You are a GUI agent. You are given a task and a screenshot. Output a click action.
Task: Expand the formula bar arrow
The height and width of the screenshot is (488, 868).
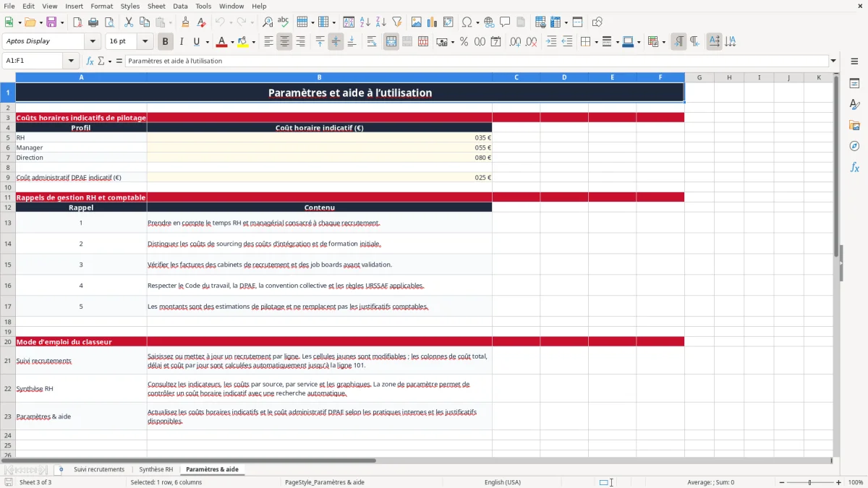pyautogui.click(x=833, y=61)
